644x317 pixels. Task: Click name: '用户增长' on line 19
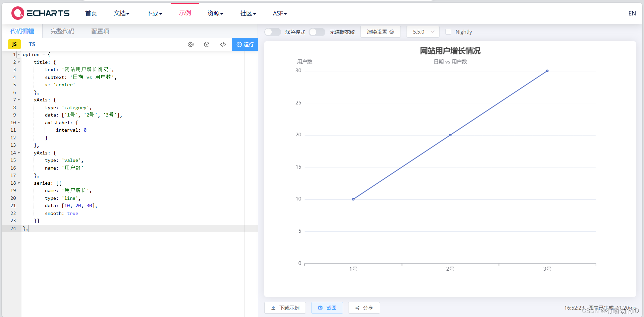pyautogui.click(x=67, y=190)
